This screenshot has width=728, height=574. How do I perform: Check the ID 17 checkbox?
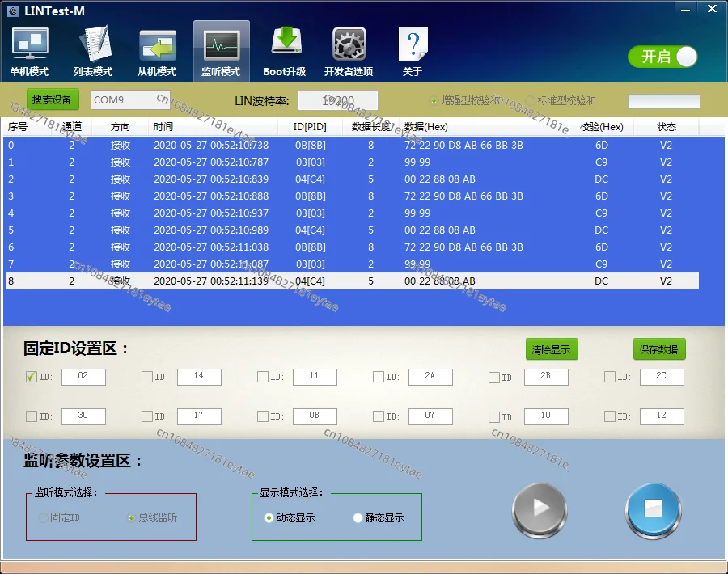pyautogui.click(x=147, y=416)
